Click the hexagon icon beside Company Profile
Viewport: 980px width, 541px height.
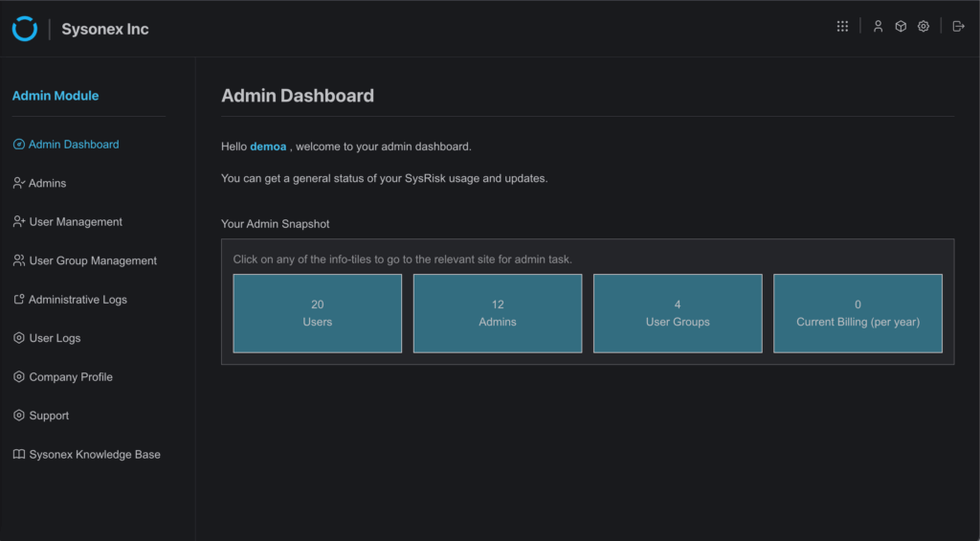pos(19,377)
